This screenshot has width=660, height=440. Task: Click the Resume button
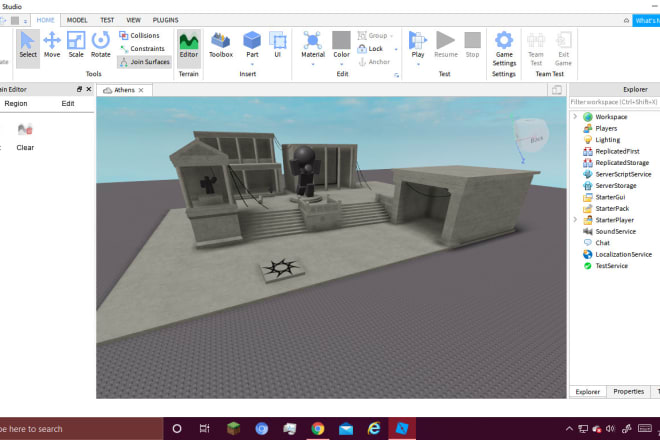pyautogui.click(x=446, y=45)
